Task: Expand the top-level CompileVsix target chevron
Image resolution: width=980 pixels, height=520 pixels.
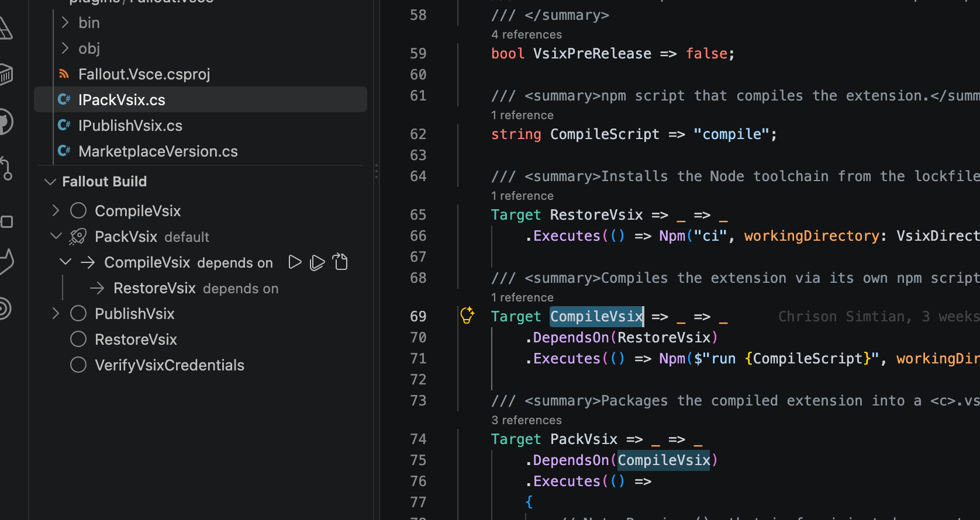Action: pyautogui.click(x=56, y=210)
